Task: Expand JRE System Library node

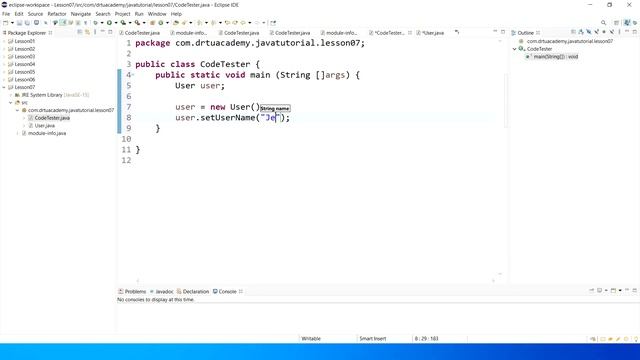Action: click(x=11, y=95)
